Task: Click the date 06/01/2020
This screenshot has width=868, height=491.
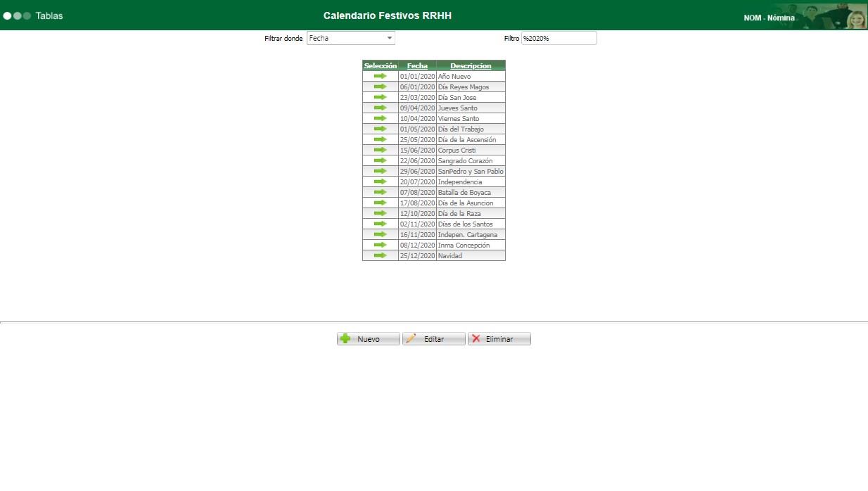Action: 417,87
